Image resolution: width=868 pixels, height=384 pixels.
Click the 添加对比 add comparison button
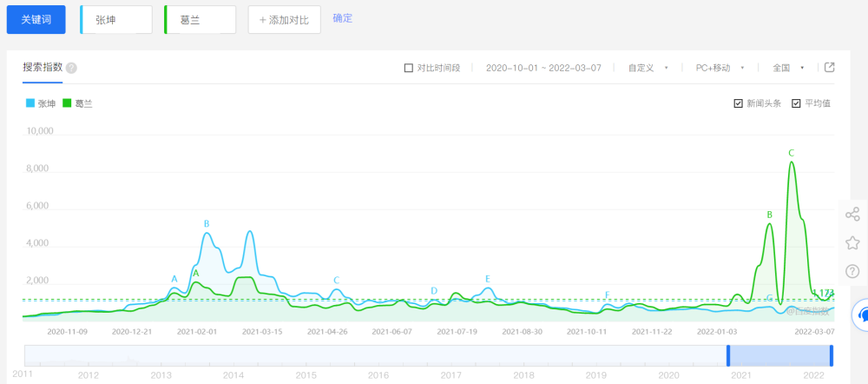click(284, 19)
